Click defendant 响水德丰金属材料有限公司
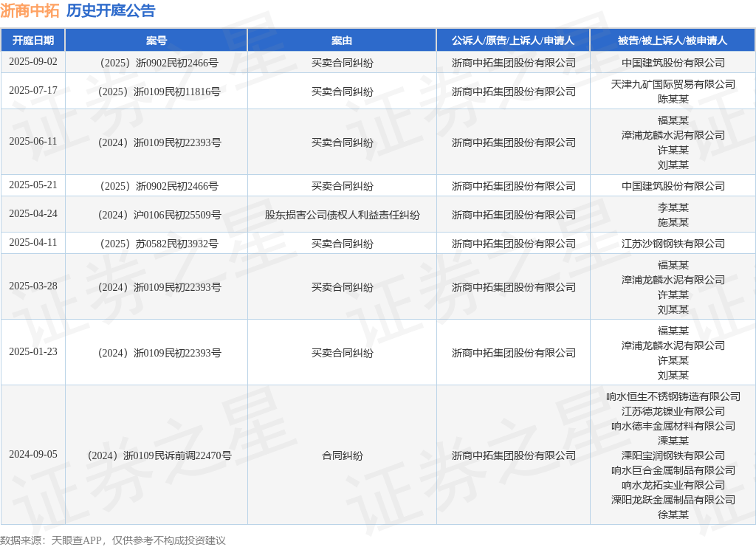 click(673, 426)
